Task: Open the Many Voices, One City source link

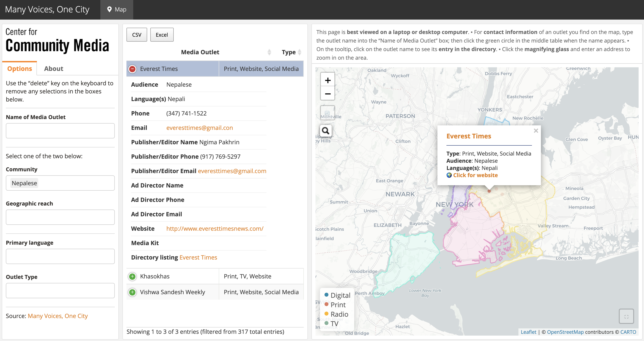Action: click(x=58, y=316)
